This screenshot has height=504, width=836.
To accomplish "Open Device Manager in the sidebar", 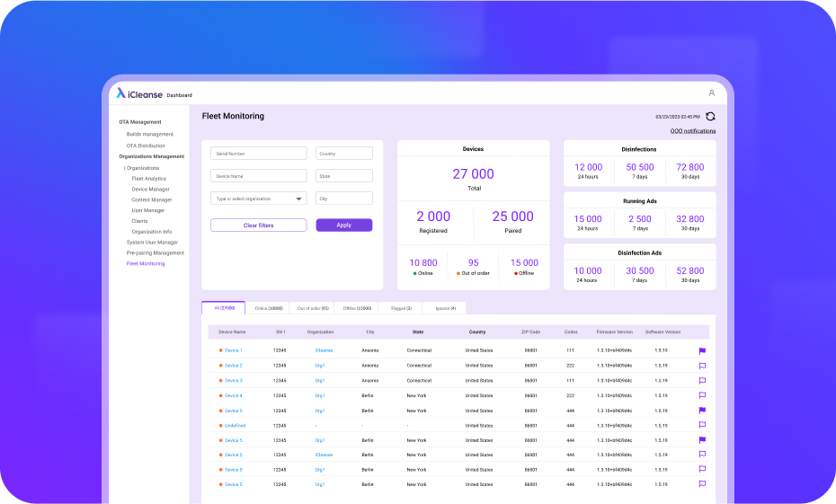I will [150, 190].
